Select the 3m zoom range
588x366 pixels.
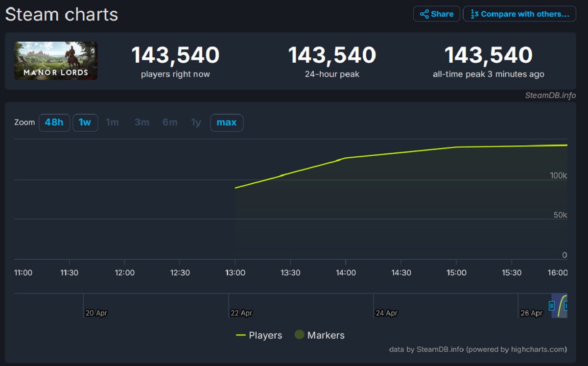click(142, 122)
